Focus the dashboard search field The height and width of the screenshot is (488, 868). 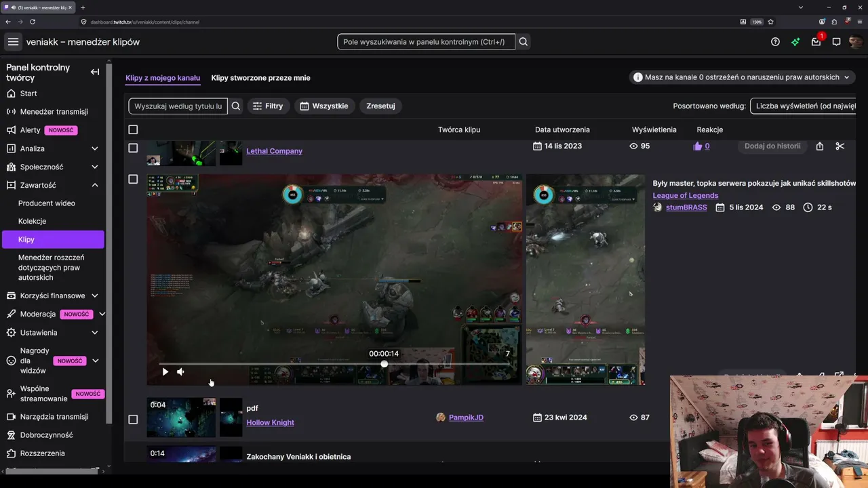(426, 42)
